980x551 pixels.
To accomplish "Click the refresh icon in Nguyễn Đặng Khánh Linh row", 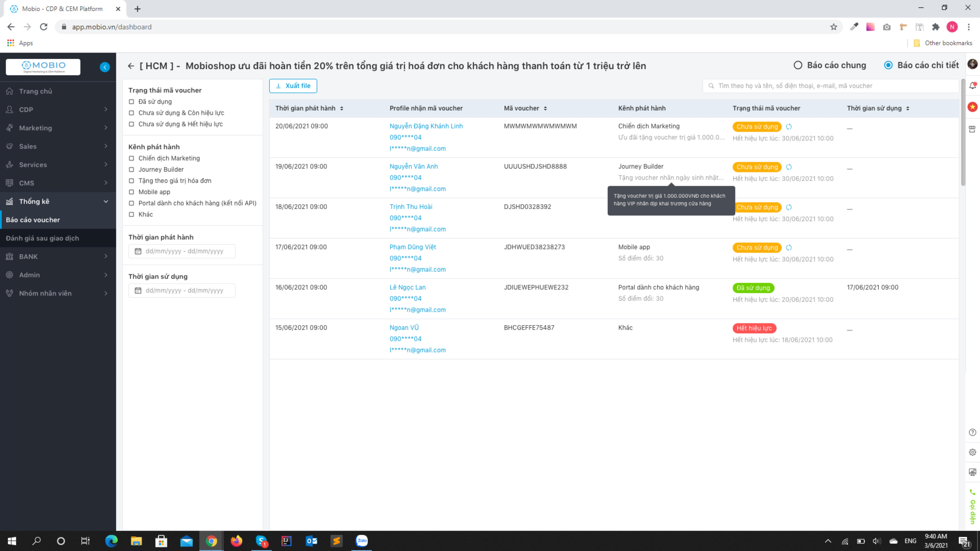I will click(x=789, y=127).
